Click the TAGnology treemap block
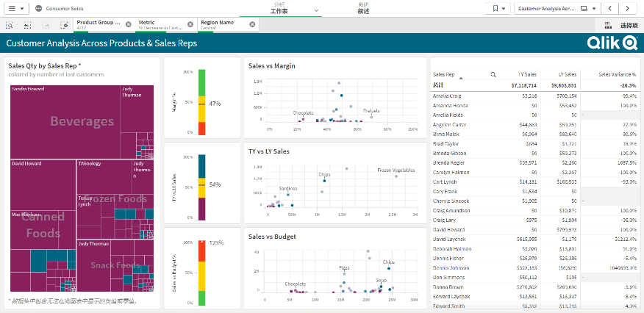The width and height of the screenshot is (644, 313). tap(104, 176)
